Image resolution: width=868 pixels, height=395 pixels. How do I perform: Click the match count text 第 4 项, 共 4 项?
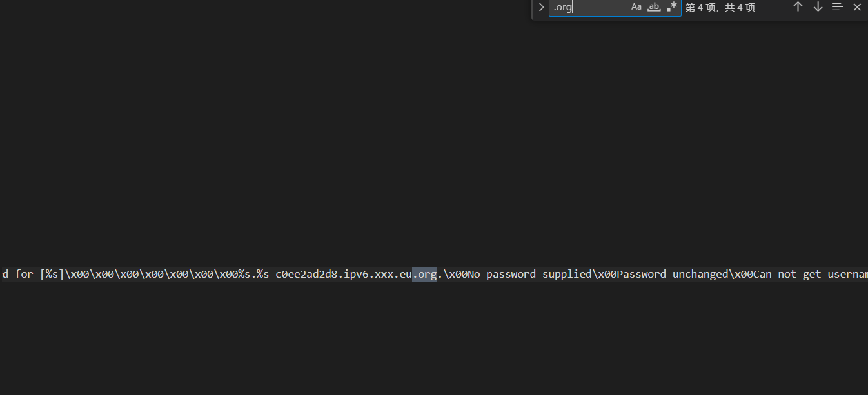pyautogui.click(x=720, y=8)
